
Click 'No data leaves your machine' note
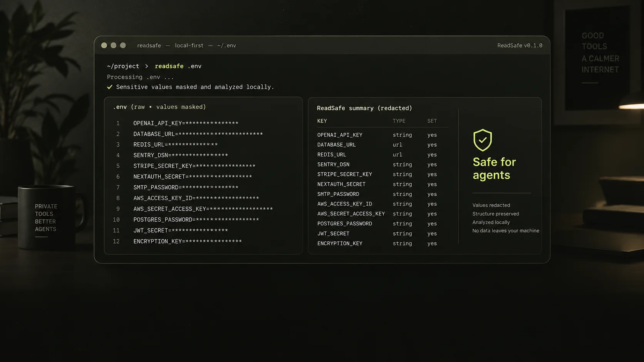506,231
